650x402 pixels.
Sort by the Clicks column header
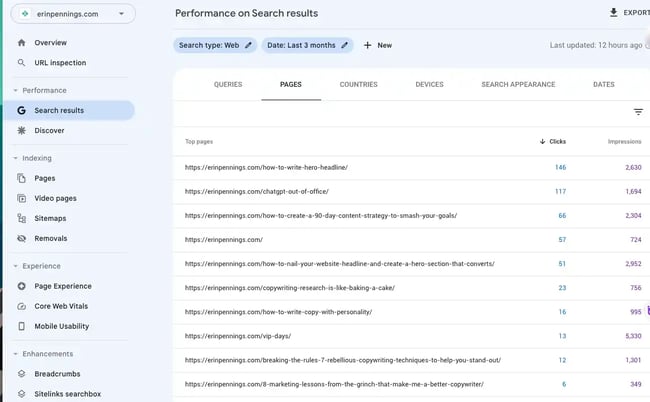557,141
